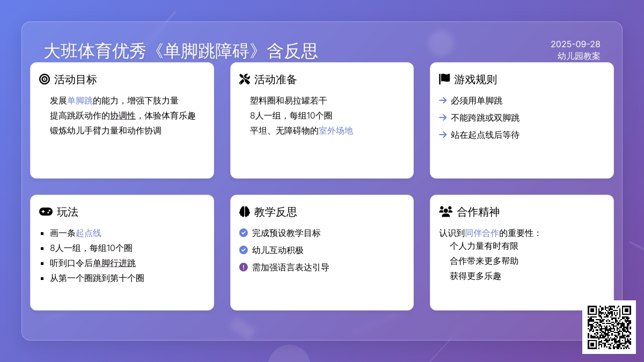Open the 室外场地 highlighted link
The height and width of the screenshot is (362, 644).
(335, 130)
